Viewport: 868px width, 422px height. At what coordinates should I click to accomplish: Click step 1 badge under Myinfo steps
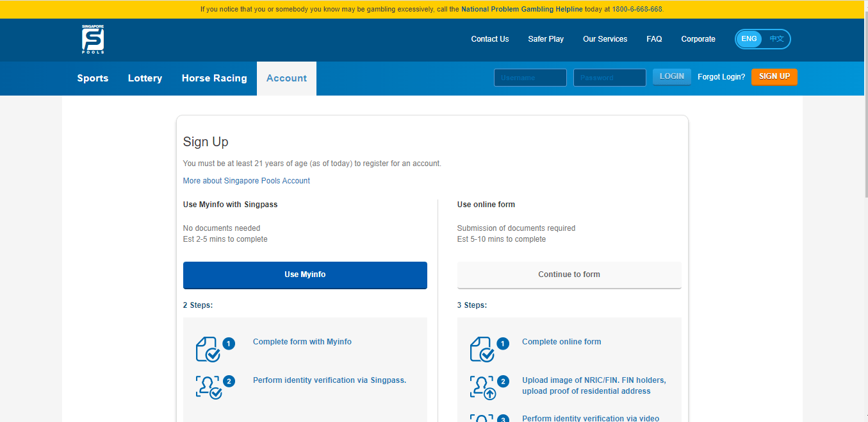click(x=229, y=344)
